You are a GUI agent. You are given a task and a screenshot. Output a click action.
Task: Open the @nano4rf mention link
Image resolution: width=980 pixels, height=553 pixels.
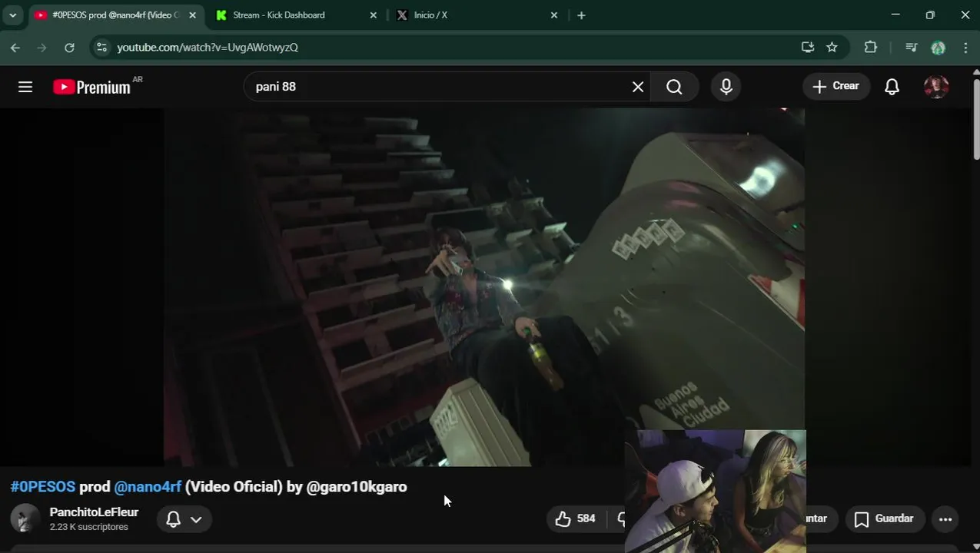point(148,487)
